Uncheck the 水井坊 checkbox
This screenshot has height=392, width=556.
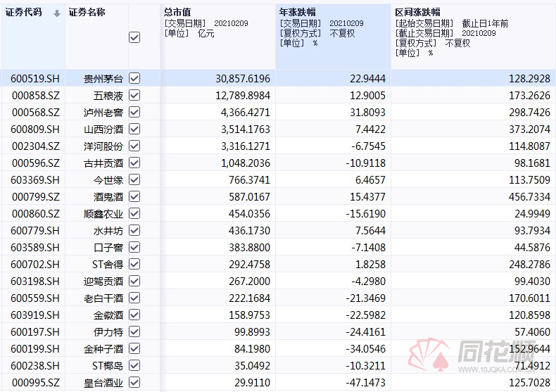click(x=134, y=230)
